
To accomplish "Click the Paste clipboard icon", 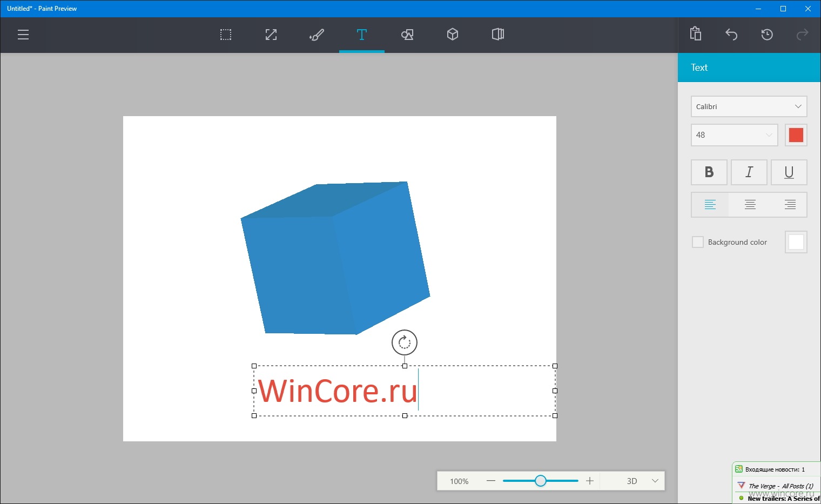I will pos(696,34).
